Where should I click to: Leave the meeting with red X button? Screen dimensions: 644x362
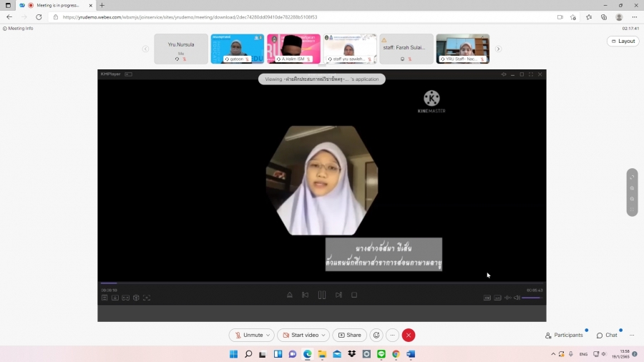(409, 335)
